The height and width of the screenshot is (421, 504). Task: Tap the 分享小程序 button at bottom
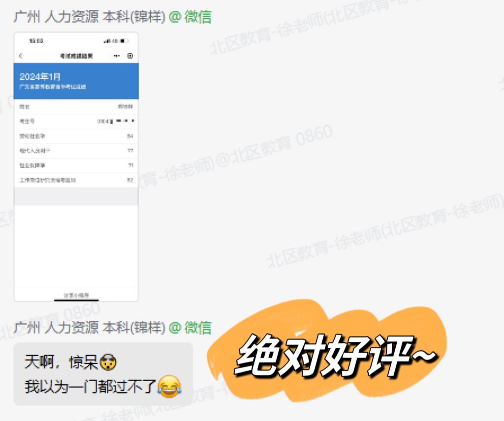76,295
